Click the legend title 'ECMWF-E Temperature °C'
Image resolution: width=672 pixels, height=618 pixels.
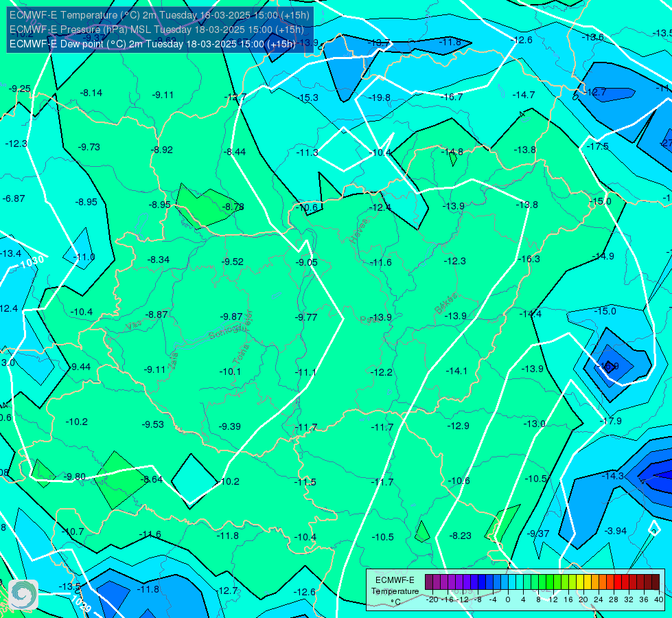click(395, 591)
